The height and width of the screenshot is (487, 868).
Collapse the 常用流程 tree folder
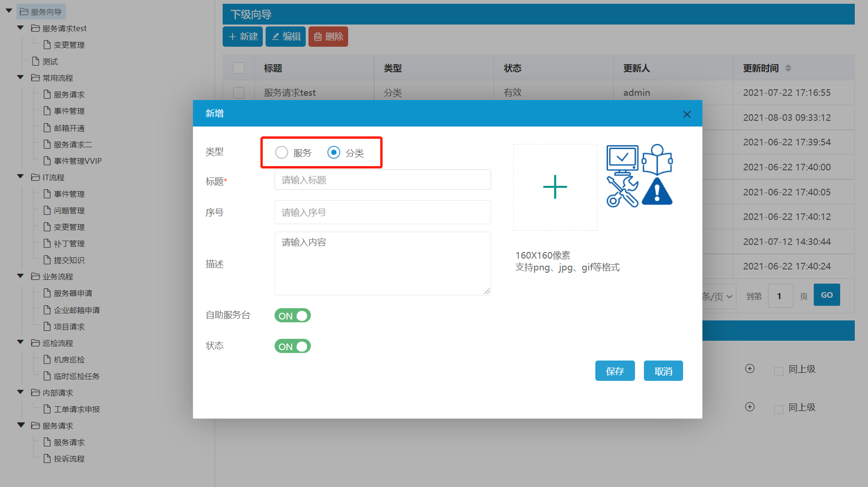[x=20, y=78]
